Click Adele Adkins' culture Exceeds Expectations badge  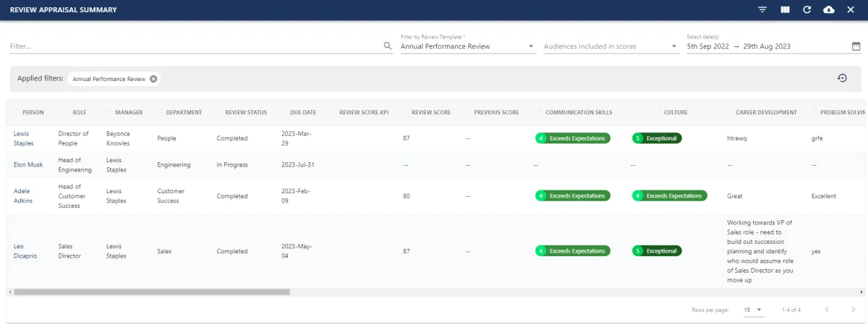pyautogui.click(x=669, y=195)
